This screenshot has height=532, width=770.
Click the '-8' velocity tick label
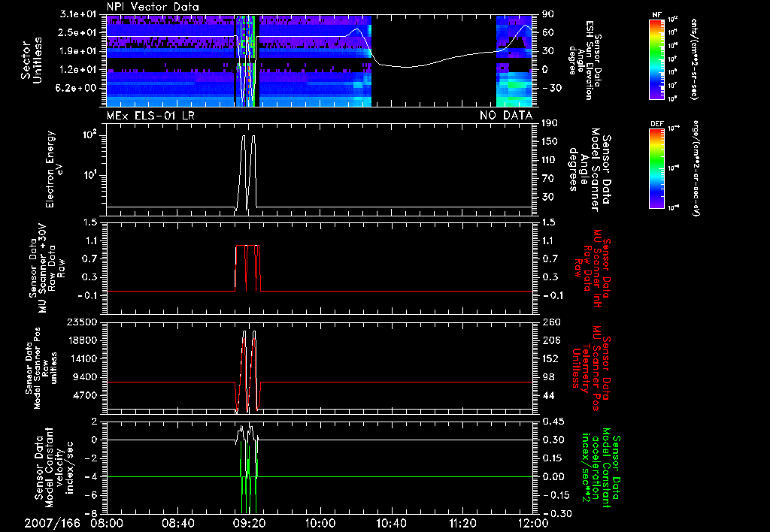[x=91, y=514]
